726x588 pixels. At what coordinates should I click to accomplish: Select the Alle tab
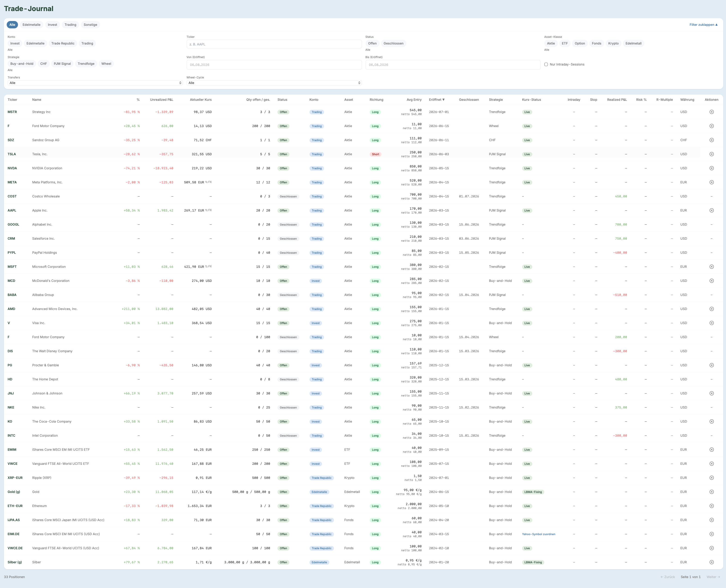coord(12,25)
